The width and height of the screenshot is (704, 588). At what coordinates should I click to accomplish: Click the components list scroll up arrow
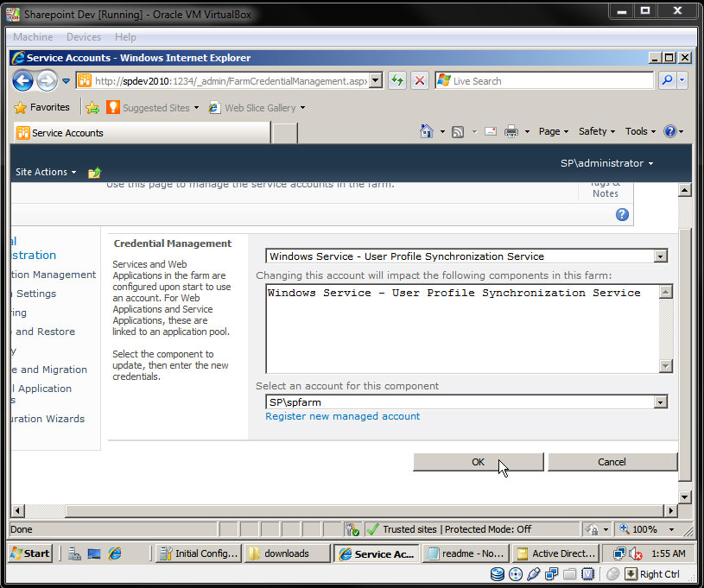click(x=665, y=292)
